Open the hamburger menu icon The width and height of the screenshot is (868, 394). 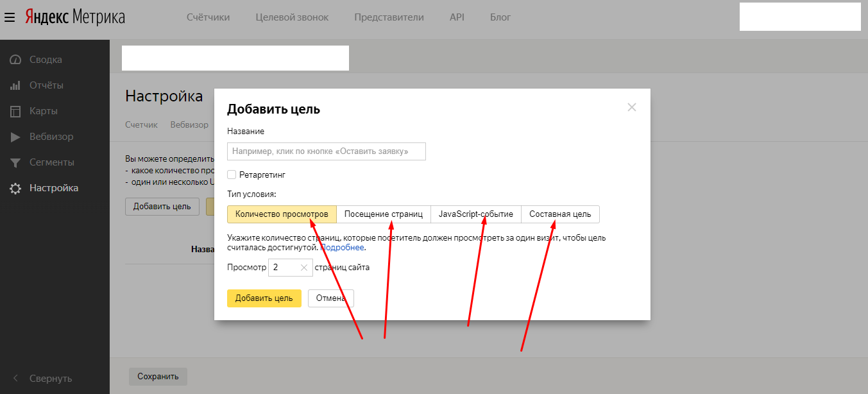tap(9, 17)
